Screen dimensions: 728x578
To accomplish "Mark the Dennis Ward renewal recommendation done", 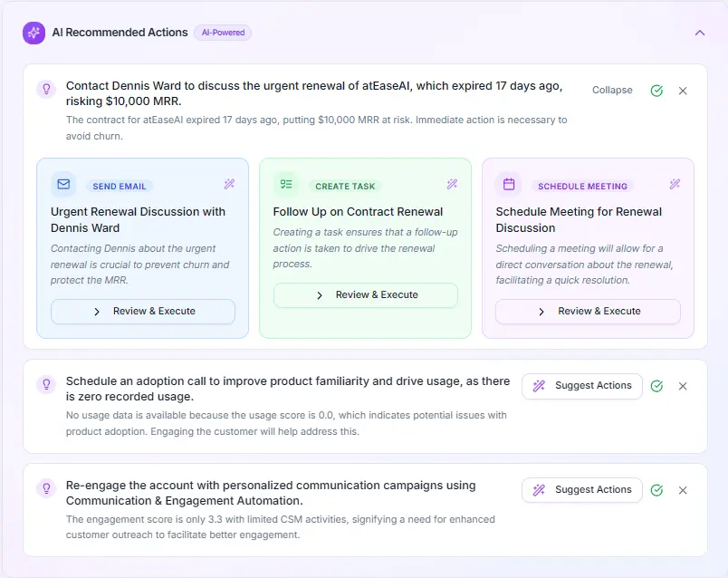I will [656, 91].
